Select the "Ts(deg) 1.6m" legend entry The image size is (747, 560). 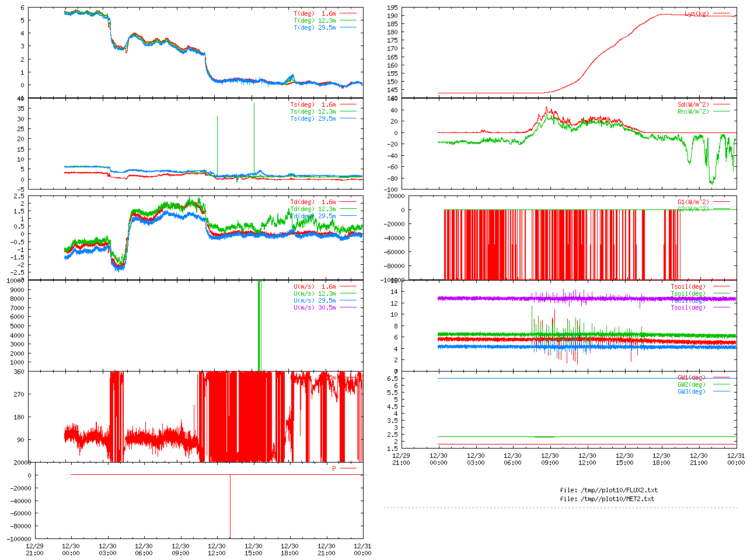[x=313, y=105]
